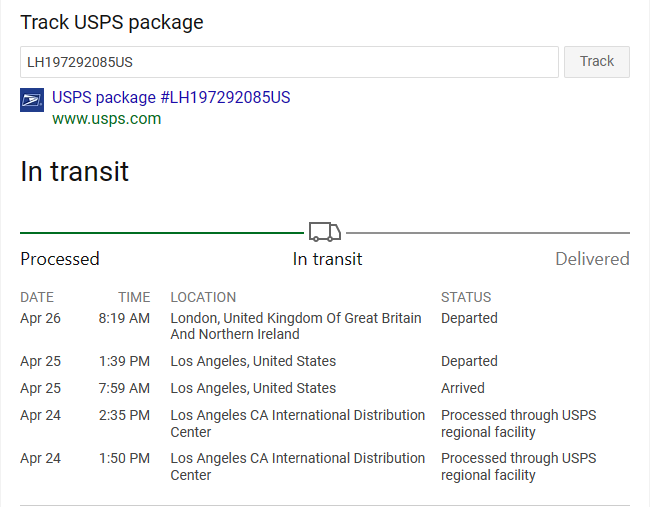
Task: Open the USPS package #LH197292085US link
Action: pos(171,98)
